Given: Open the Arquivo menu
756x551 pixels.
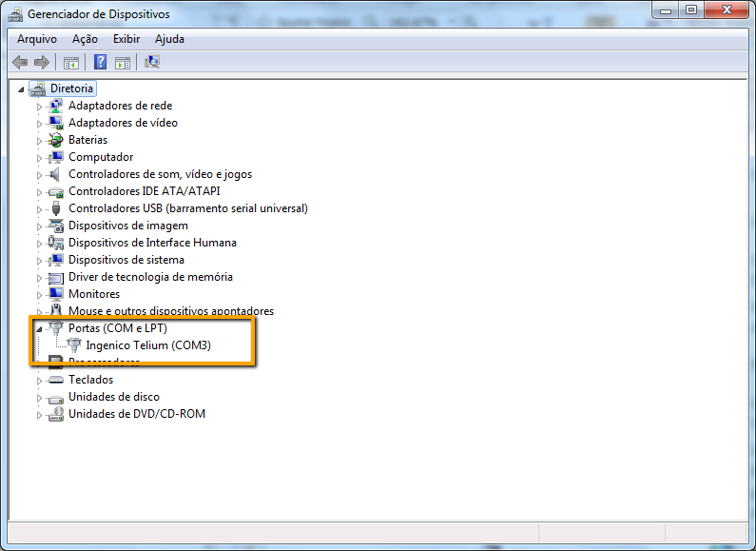Looking at the screenshot, I should [x=37, y=39].
